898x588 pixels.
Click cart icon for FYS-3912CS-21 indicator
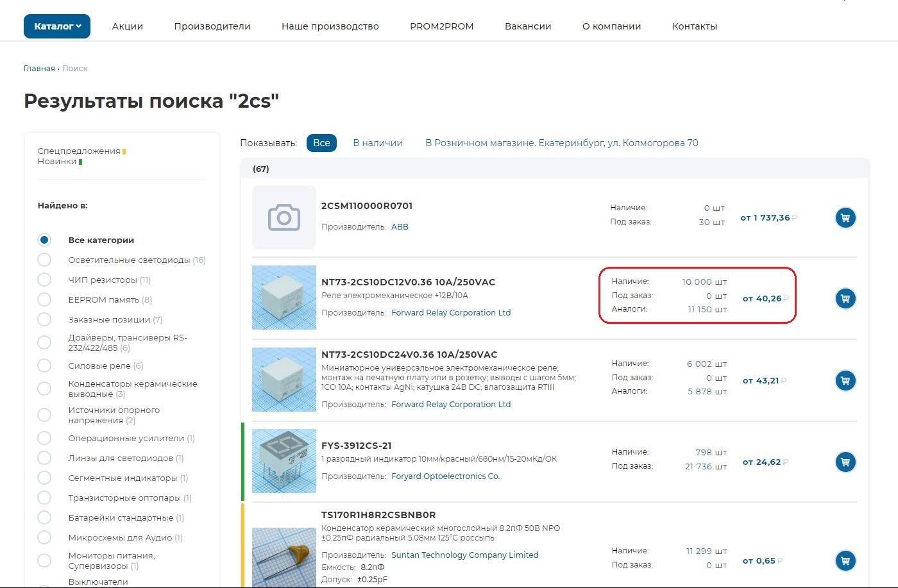(x=845, y=462)
